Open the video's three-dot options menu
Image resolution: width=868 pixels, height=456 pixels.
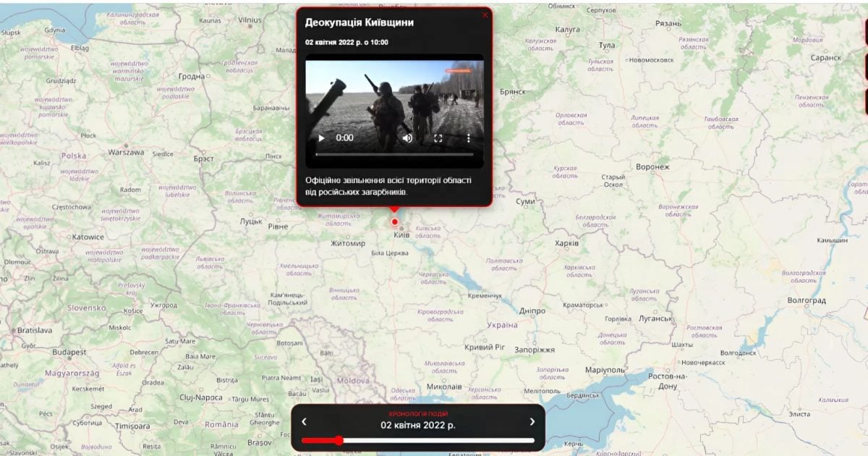(469, 138)
